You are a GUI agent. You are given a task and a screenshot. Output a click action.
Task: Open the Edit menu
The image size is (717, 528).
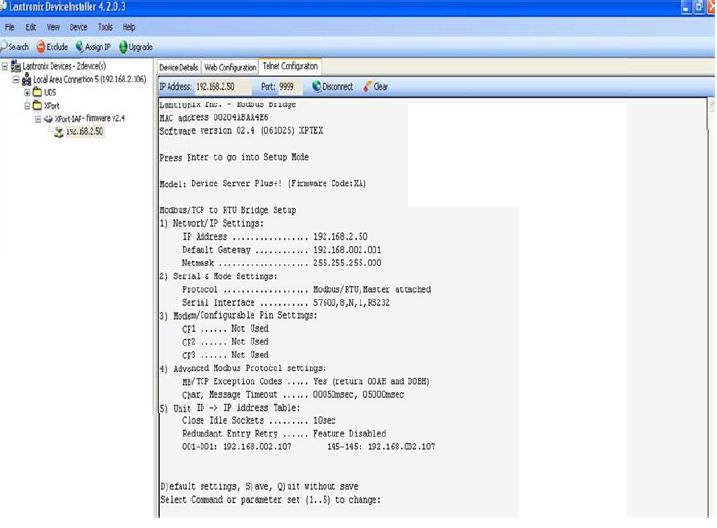pyautogui.click(x=31, y=27)
